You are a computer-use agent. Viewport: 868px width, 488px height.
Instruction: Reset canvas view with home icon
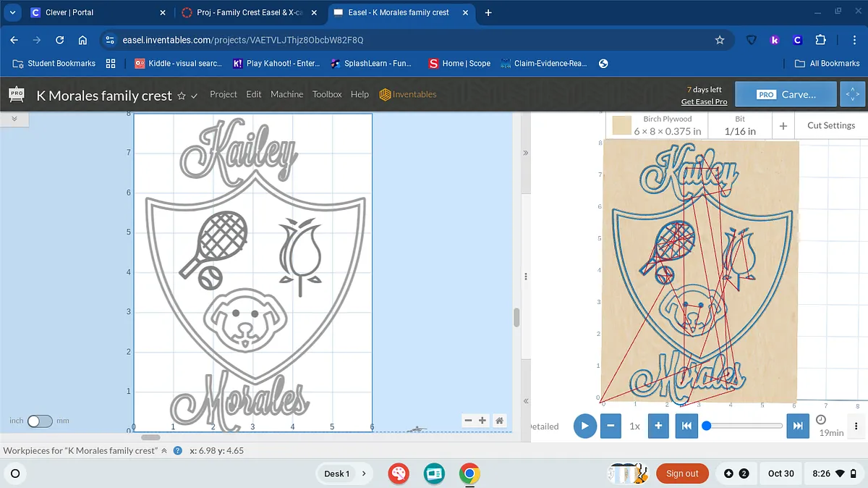499,421
